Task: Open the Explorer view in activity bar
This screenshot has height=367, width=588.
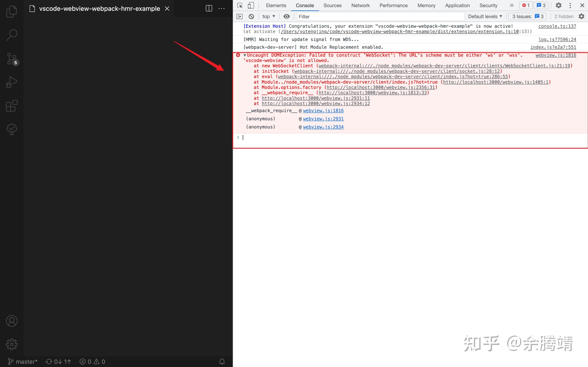Action: coord(11,12)
